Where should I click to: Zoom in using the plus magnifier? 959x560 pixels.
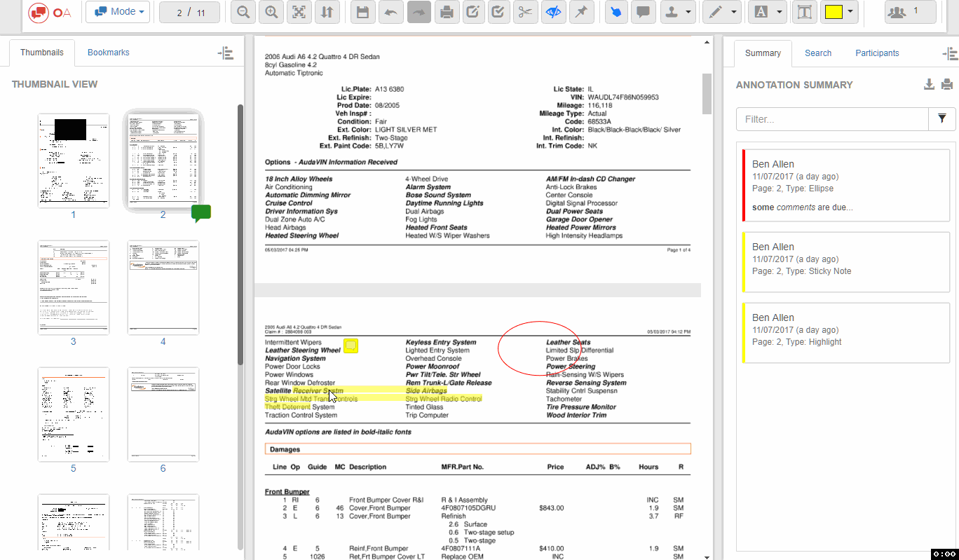271,12
